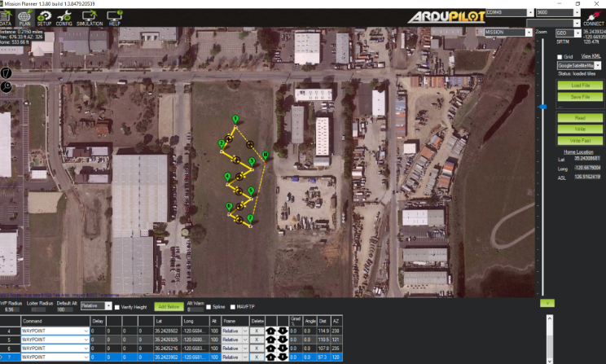The image size is (606, 364).
Task: Enable the Verify Height checkbox
Action: tap(117, 307)
